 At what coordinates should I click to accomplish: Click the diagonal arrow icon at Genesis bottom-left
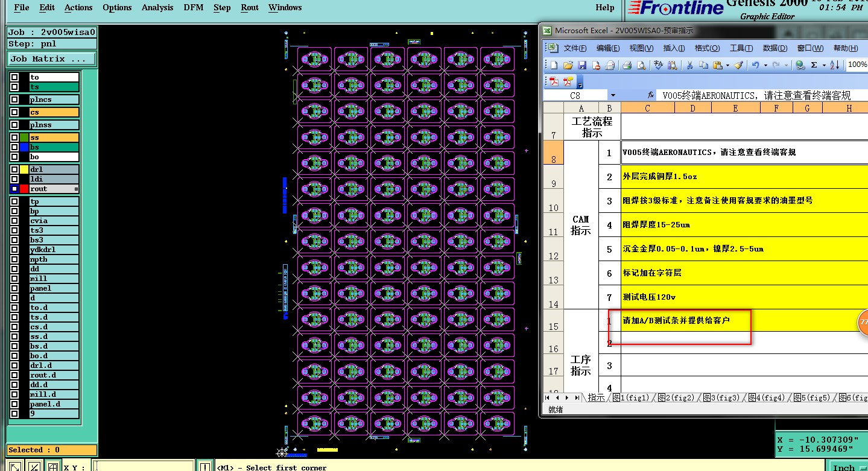tap(16, 466)
